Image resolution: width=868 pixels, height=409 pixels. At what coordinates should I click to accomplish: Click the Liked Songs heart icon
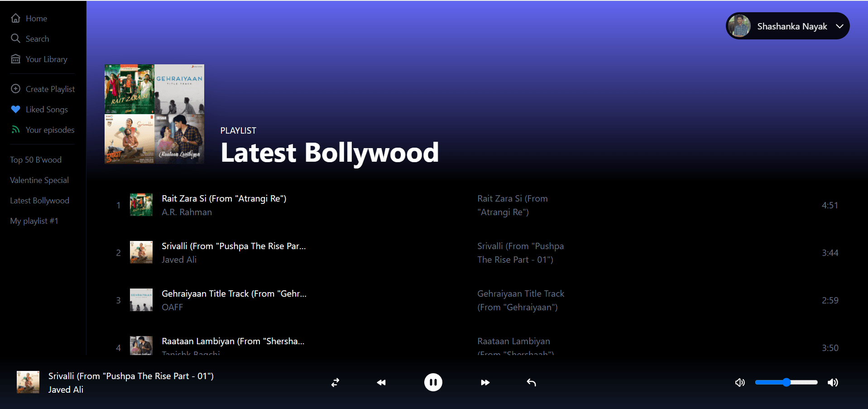pyautogui.click(x=16, y=109)
